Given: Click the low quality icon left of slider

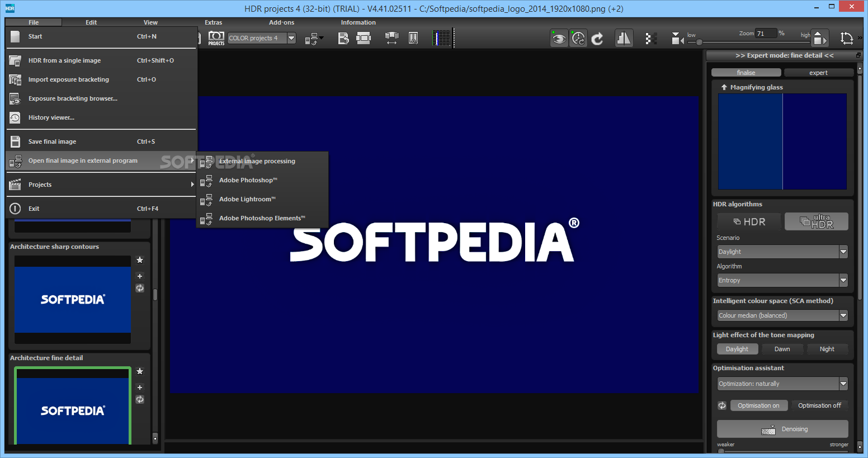Looking at the screenshot, I should tap(677, 38).
